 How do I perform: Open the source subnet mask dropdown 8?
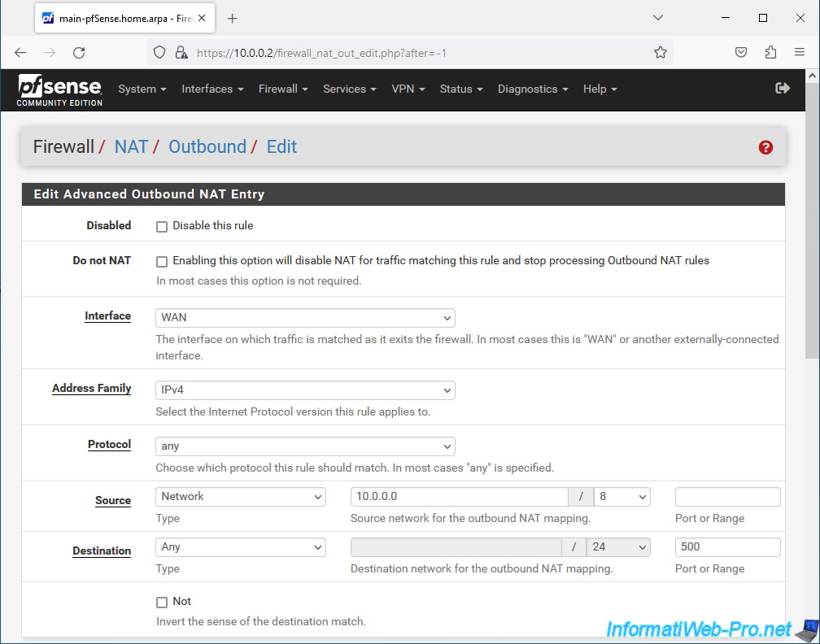pyautogui.click(x=622, y=497)
